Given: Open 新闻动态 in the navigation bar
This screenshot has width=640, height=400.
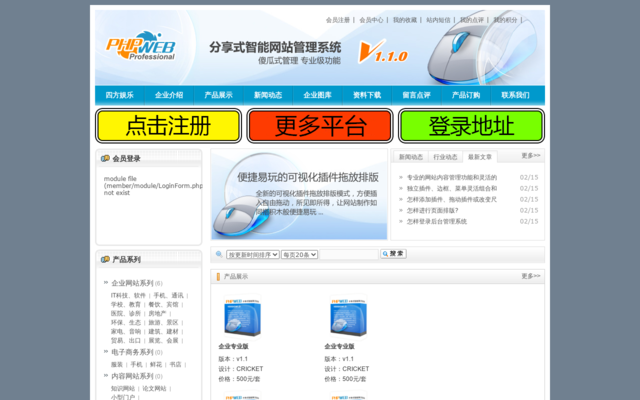Looking at the screenshot, I should pos(268,95).
